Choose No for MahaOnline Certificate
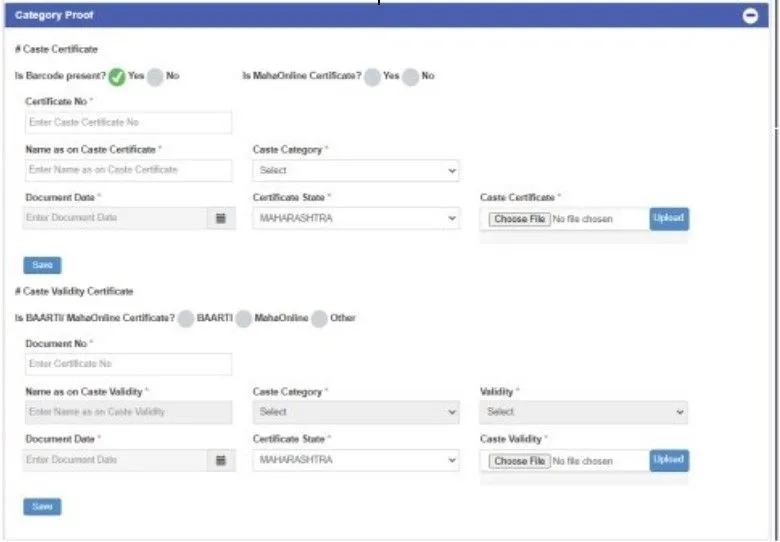780x542 pixels. [x=410, y=77]
